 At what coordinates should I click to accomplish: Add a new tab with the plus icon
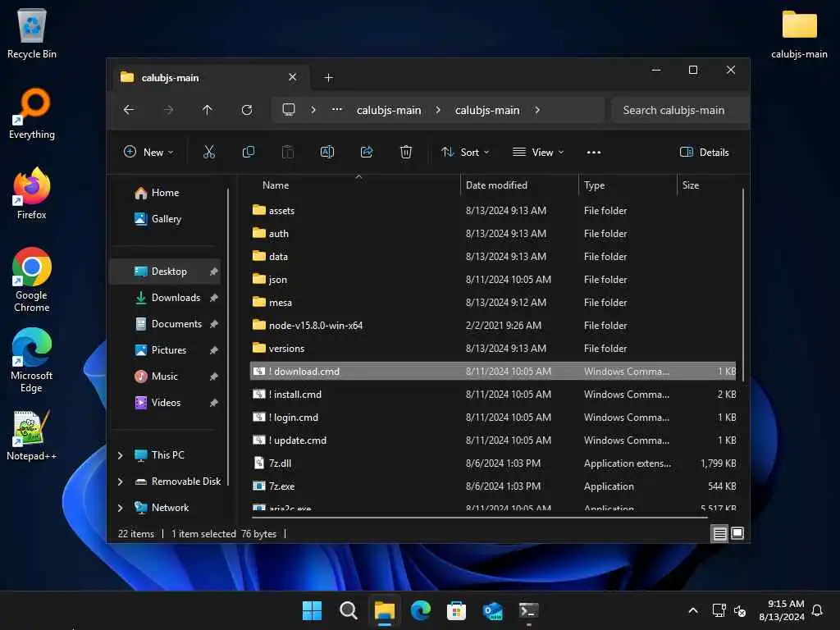click(328, 78)
